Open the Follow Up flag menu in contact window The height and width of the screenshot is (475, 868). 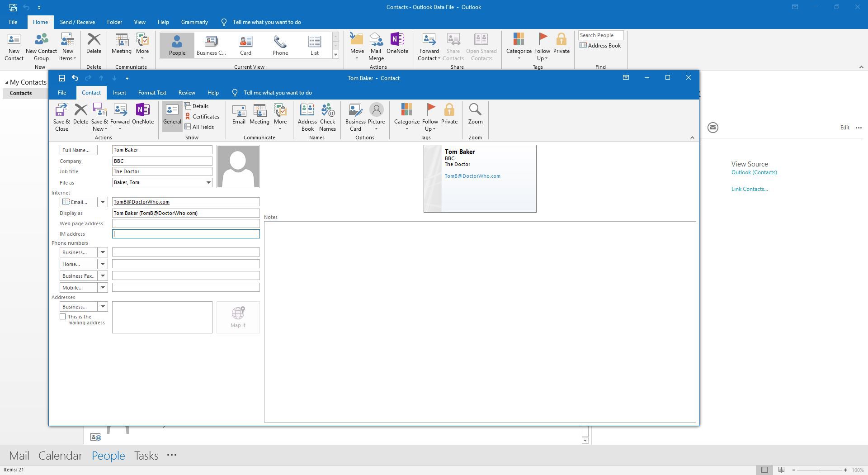(430, 117)
